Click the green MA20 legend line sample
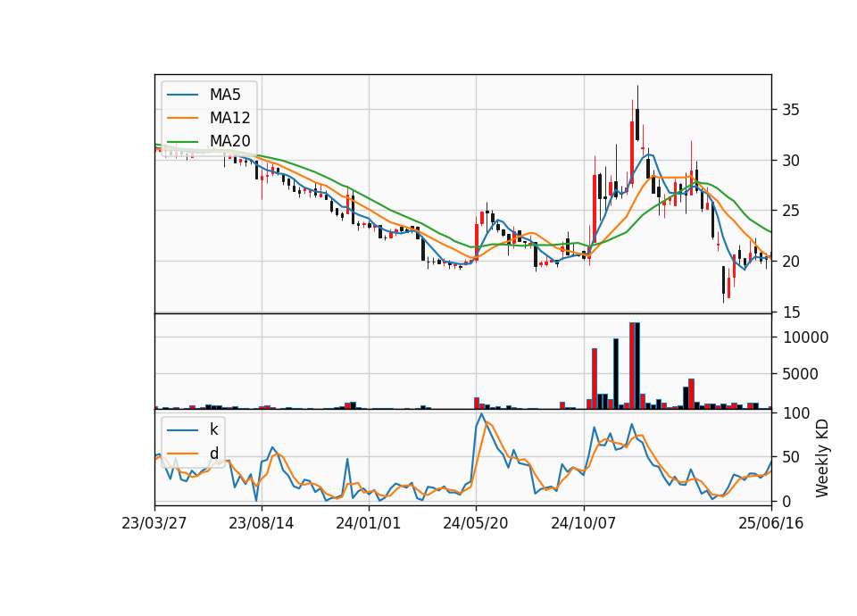Image resolution: width=857 pixels, height=616 pixels. (182, 141)
